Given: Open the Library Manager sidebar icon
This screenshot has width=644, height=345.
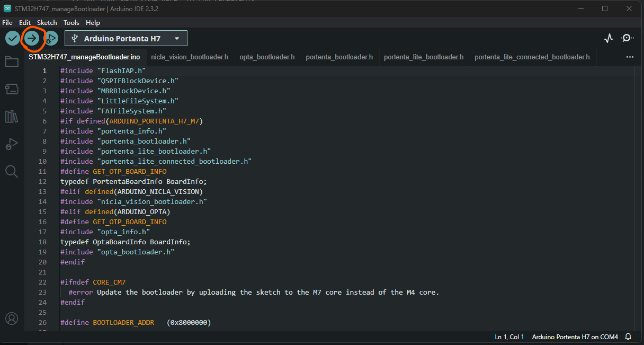Looking at the screenshot, I should coord(11,116).
